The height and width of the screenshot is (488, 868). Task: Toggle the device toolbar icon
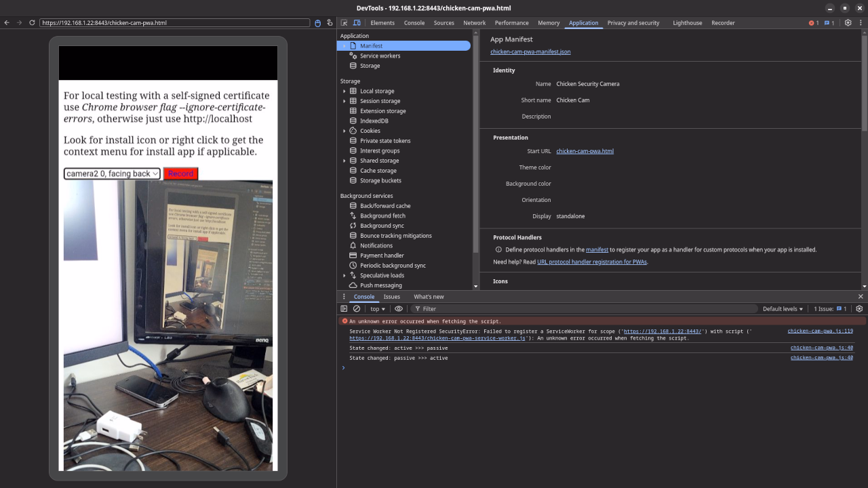tap(357, 23)
